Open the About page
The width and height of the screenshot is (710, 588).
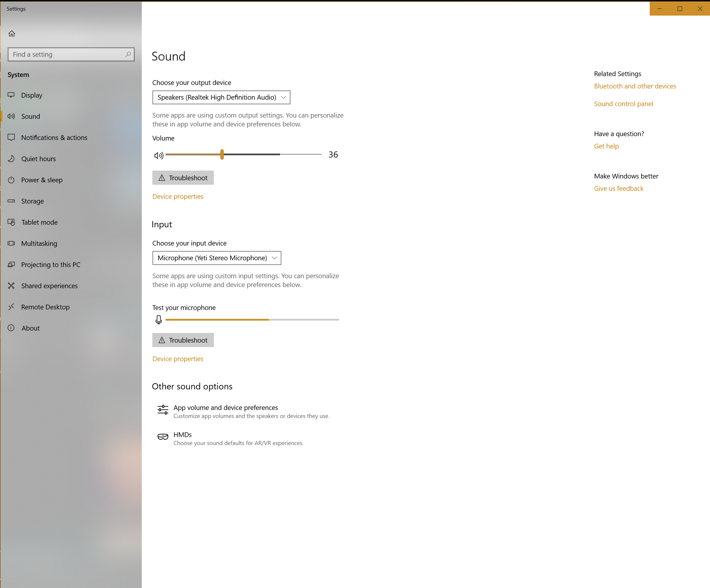30,328
